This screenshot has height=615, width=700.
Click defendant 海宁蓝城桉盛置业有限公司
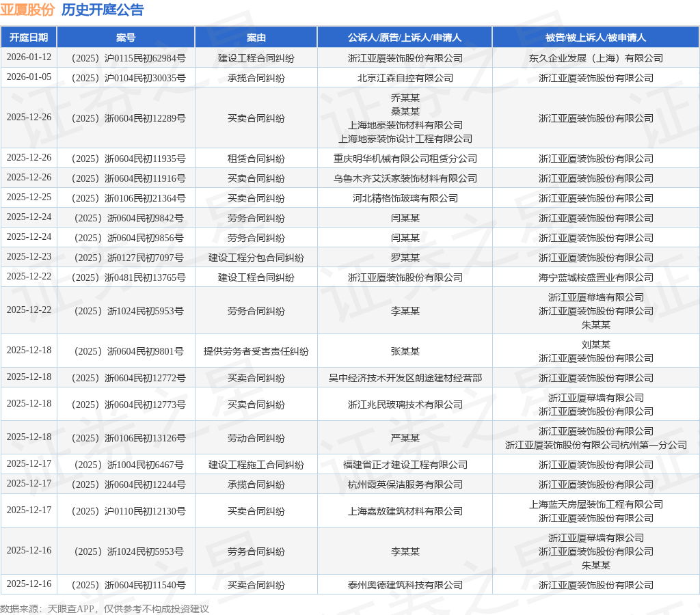click(595, 277)
